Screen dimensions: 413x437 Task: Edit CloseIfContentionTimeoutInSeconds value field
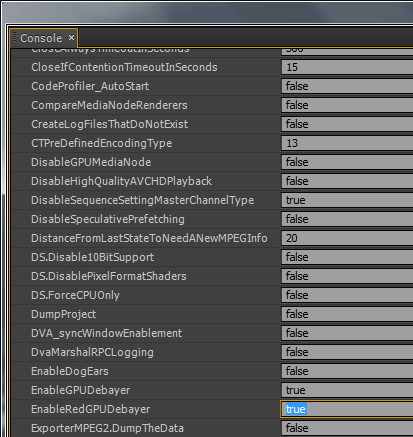347,67
